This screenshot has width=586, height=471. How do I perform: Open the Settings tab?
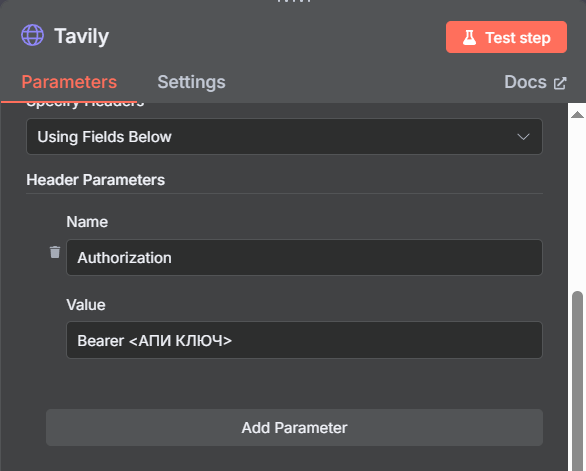pyautogui.click(x=191, y=82)
